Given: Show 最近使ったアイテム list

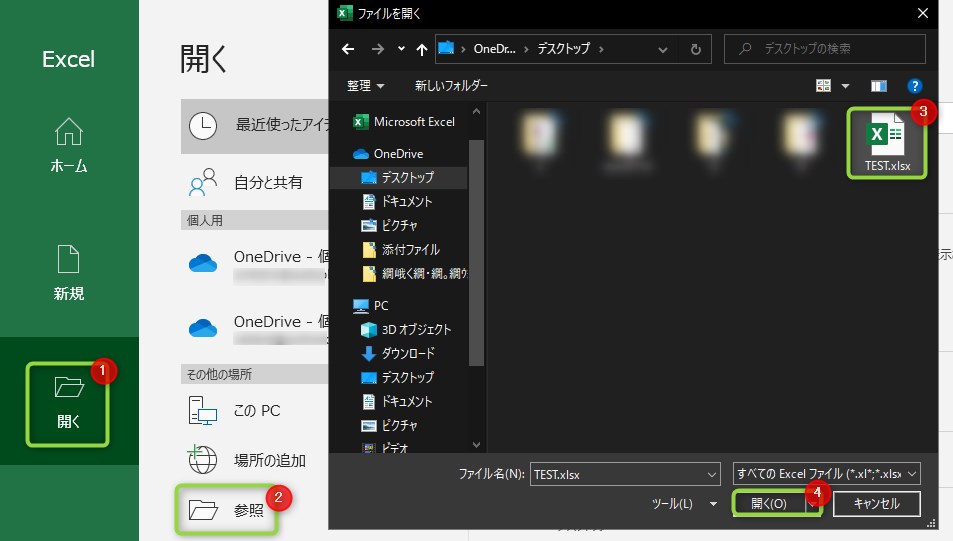Looking at the screenshot, I should tap(255, 126).
